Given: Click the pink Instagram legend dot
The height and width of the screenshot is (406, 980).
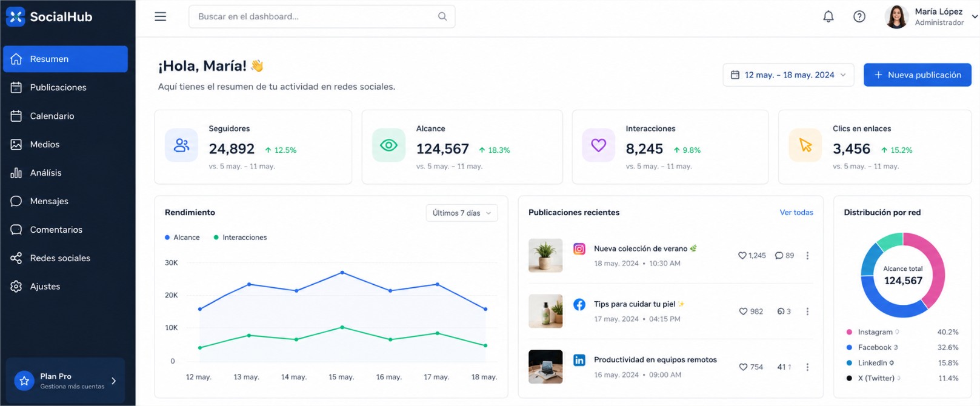Looking at the screenshot, I should point(849,332).
